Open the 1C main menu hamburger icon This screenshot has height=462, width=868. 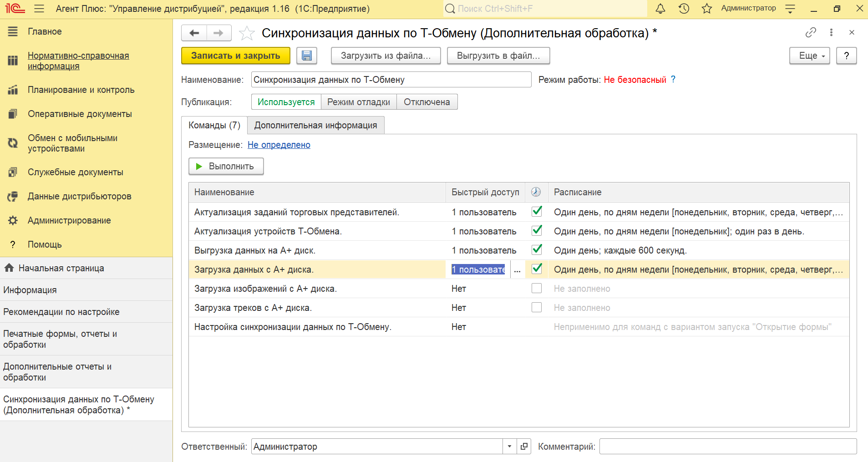pyautogui.click(x=39, y=9)
